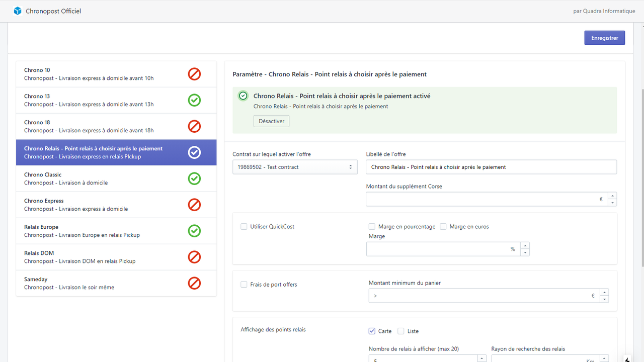The width and height of the screenshot is (644, 362).
Task: Click the white check icon on Chrono Relais row
Action: (x=194, y=152)
